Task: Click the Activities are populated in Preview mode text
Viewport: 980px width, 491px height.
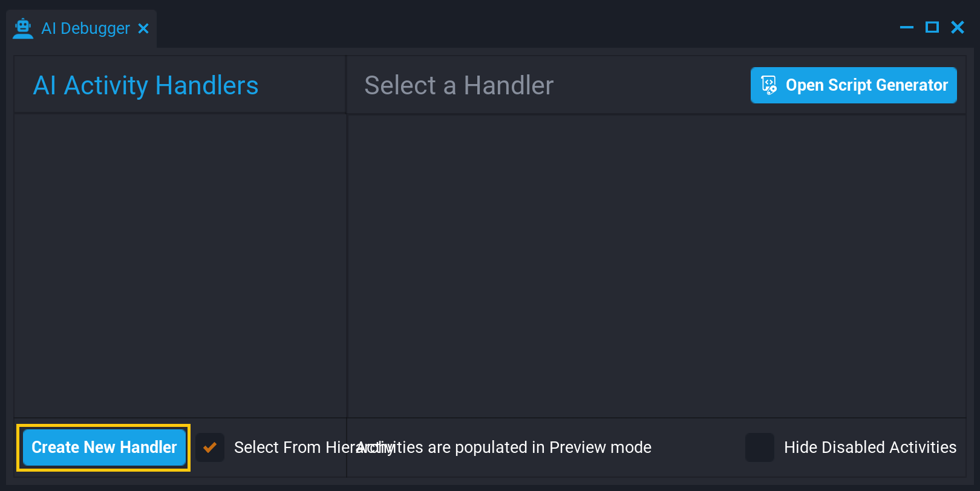Action: (505, 447)
